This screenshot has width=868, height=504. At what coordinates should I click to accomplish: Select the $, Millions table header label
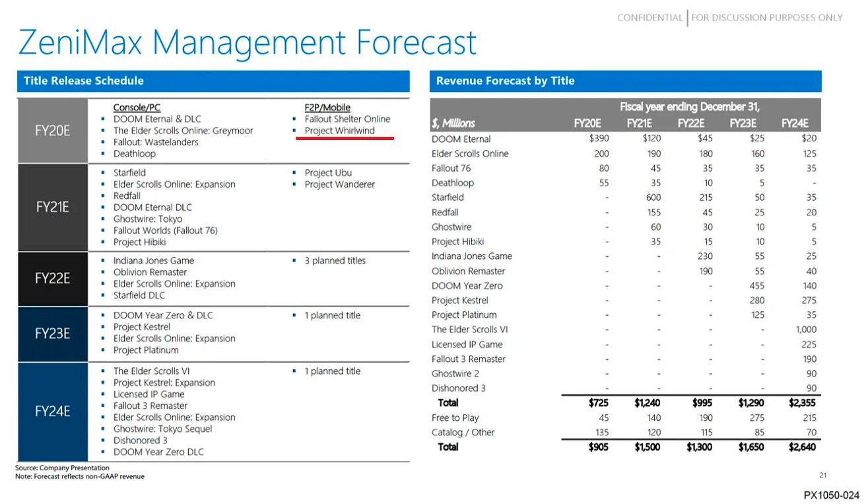[453, 124]
